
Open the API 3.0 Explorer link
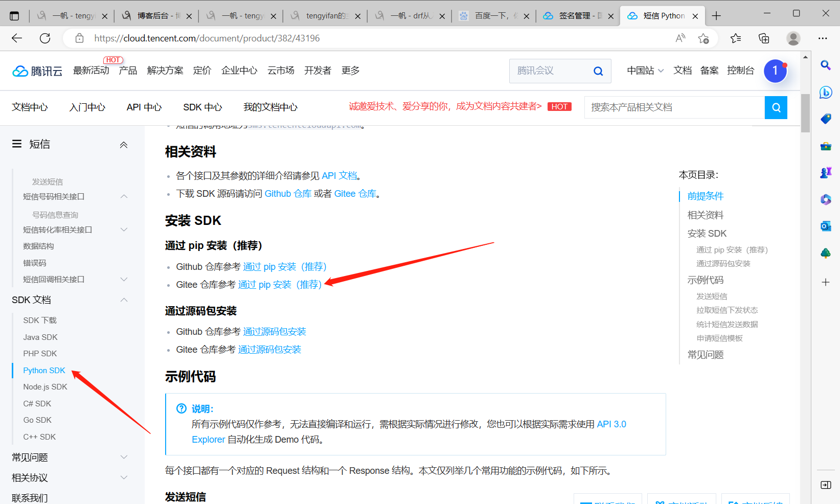pyautogui.click(x=611, y=424)
